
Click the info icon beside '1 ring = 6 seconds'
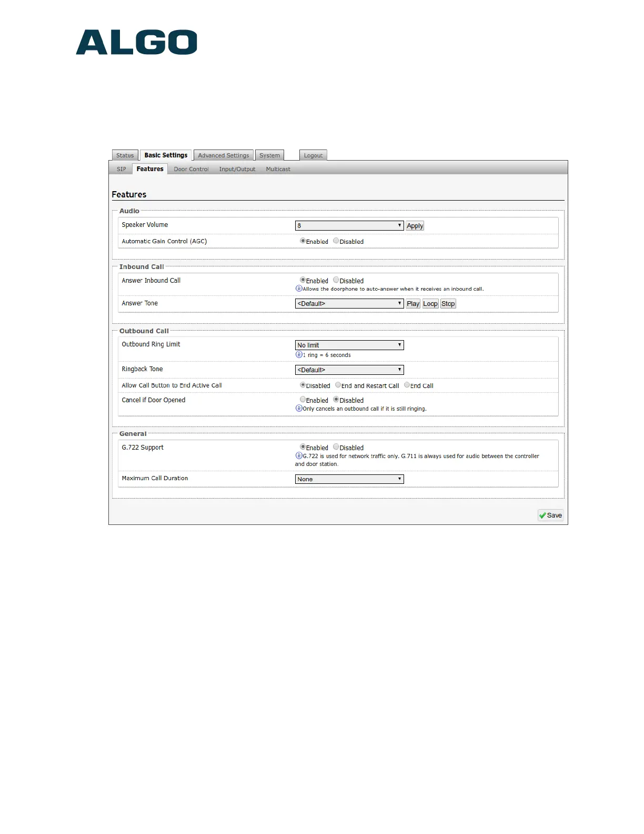pos(299,355)
